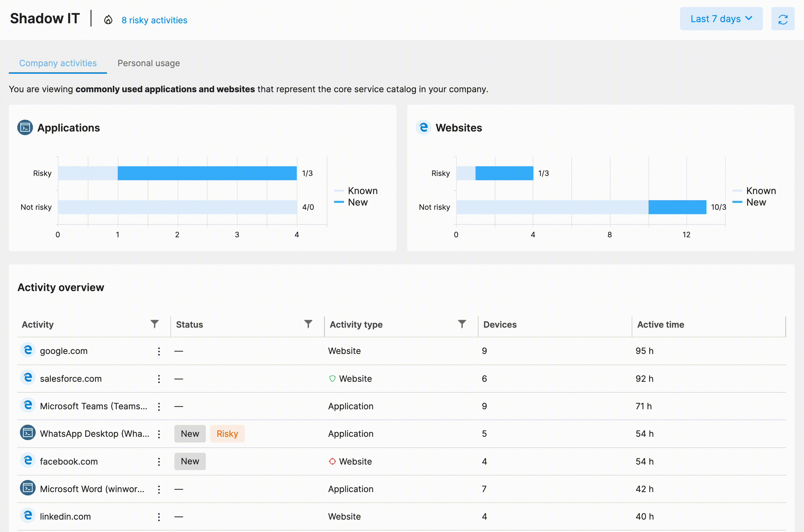Open filter for Activity type column
This screenshot has width=804, height=532.
click(x=462, y=324)
